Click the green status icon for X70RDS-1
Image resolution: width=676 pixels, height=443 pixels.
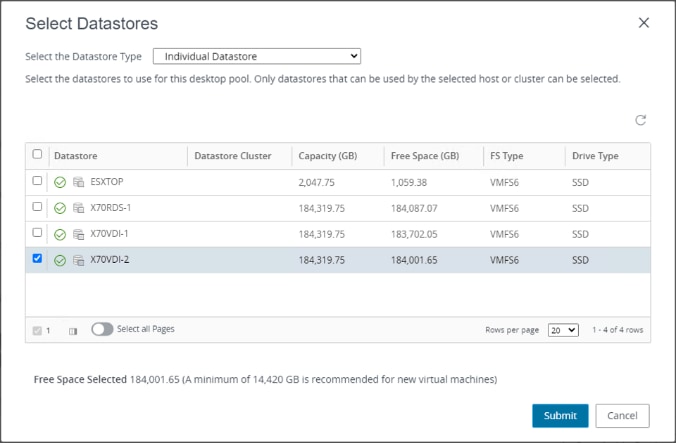coord(60,208)
